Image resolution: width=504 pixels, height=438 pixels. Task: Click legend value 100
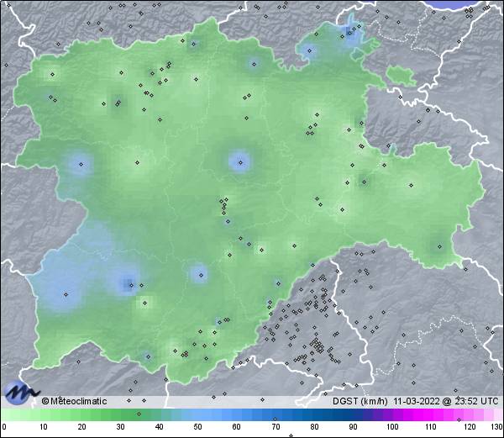pos(392,427)
